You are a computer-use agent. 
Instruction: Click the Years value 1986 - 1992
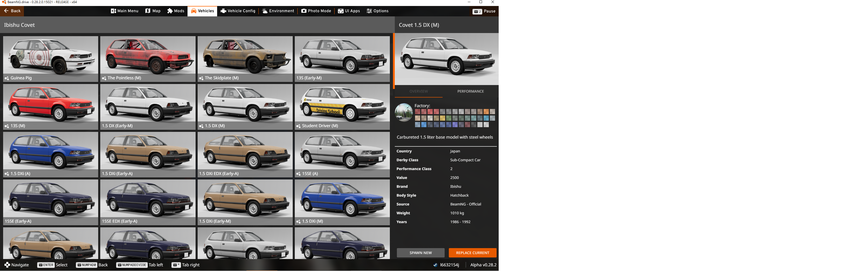click(460, 222)
